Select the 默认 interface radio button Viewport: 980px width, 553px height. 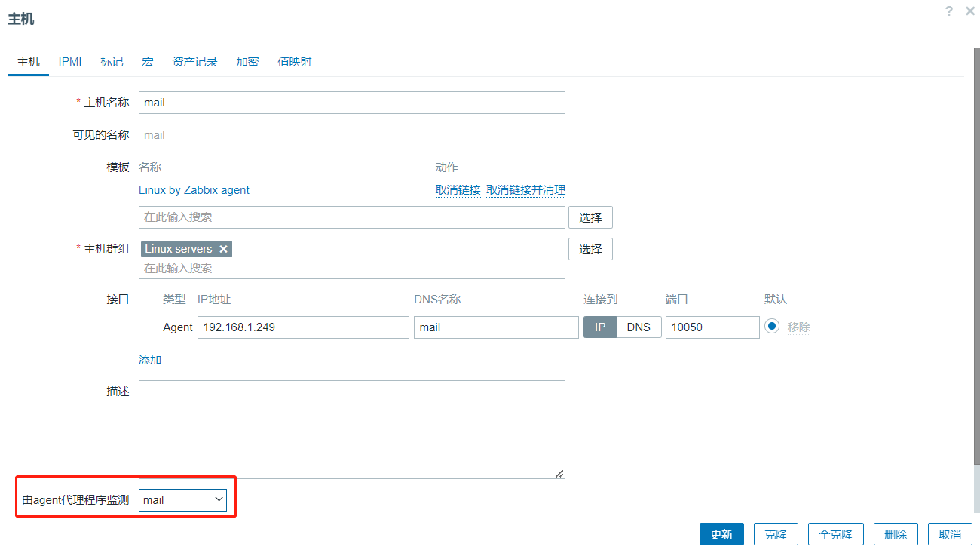[770, 325]
